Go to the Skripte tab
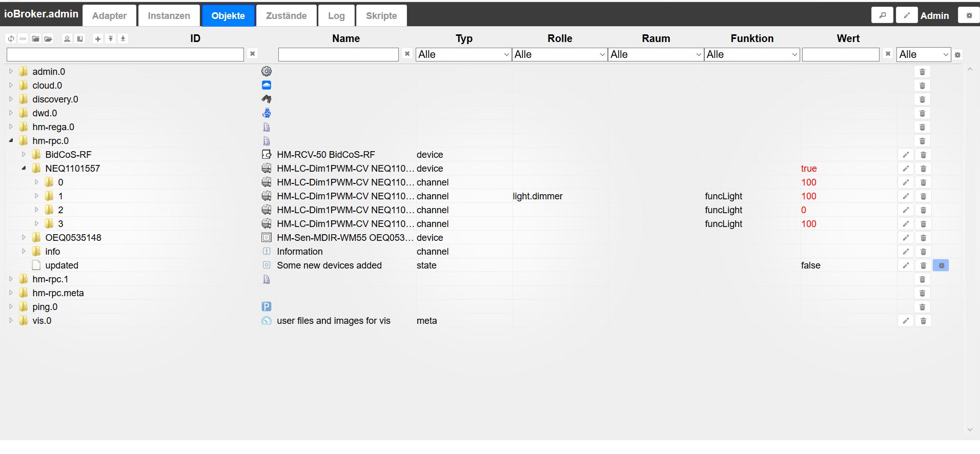This screenshot has height=454, width=980. (x=381, y=16)
